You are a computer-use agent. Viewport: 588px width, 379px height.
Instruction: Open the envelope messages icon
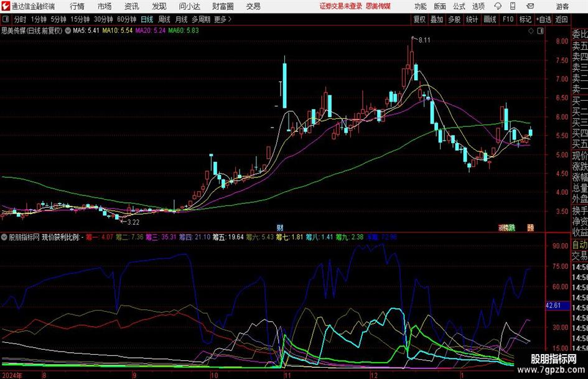click(530, 6)
